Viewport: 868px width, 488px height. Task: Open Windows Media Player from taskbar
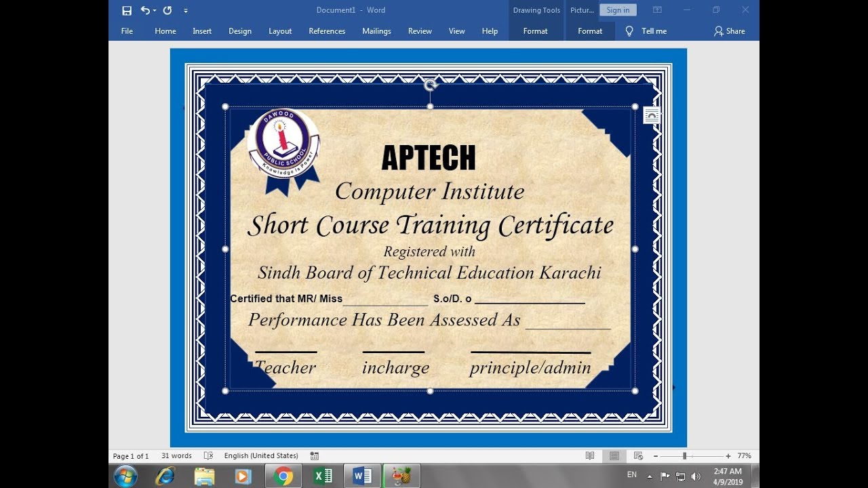pyautogui.click(x=243, y=476)
